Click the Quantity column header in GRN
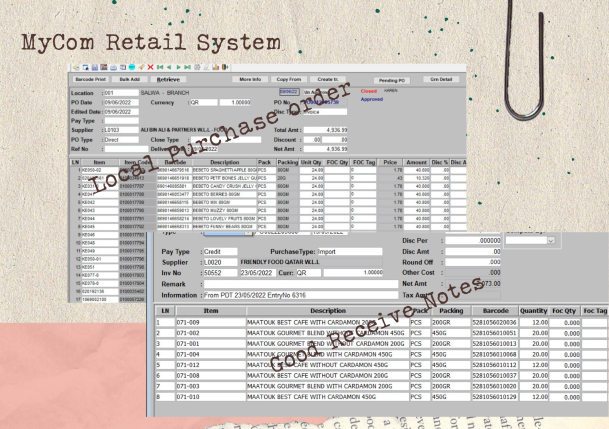Screen dimensions: 609x429 click(534, 311)
